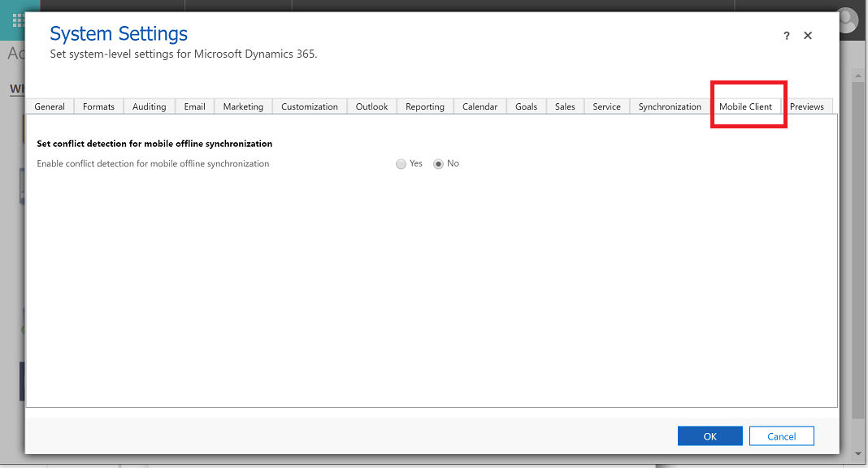Image resolution: width=868 pixels, height=468 pixels.
Task: Cancel the System Settings dialog
Action: coord(781,436)
